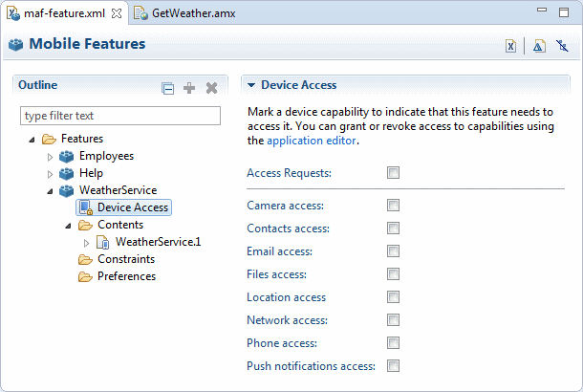Image resolution: width=583 pixels, height=392 pixels.
Task: Click the add (plus) icon in Outline
Action: 189,88
